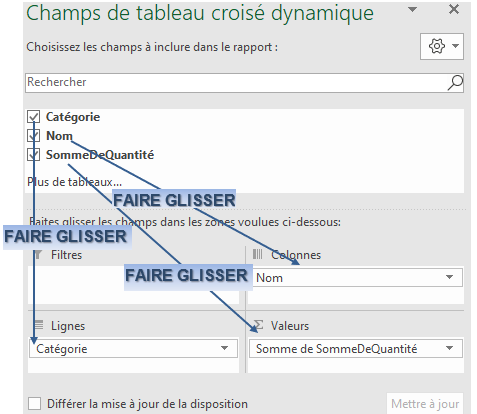Click into the Rechercher search field
Screen dimensions: 477x414
[236, 83]
